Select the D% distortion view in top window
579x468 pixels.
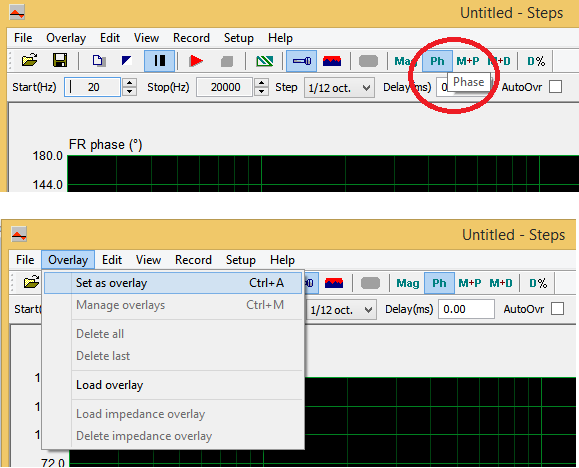tap(536, 61)
